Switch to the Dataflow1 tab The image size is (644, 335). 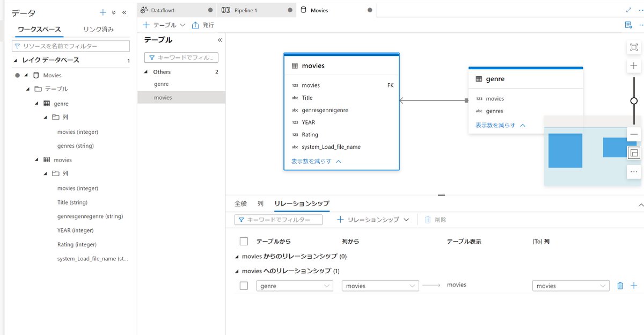pyautogui.click(x=177, y=10)
